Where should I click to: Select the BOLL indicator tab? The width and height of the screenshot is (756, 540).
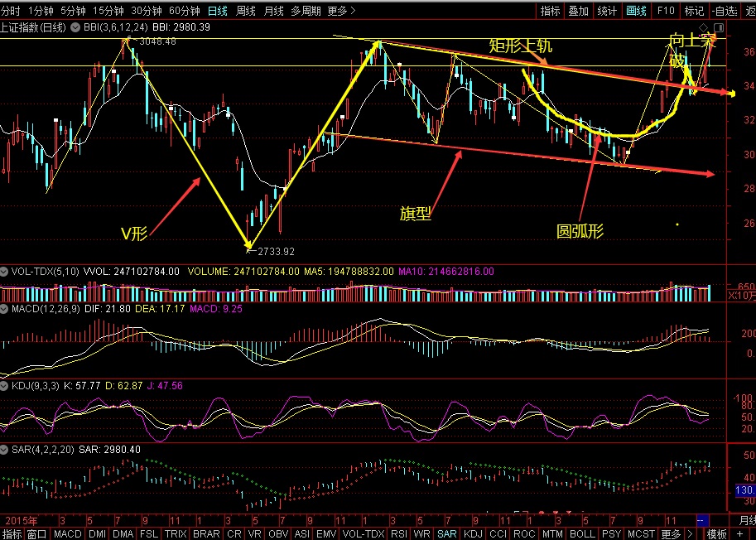pyautogui.click(x=582, y=533)
